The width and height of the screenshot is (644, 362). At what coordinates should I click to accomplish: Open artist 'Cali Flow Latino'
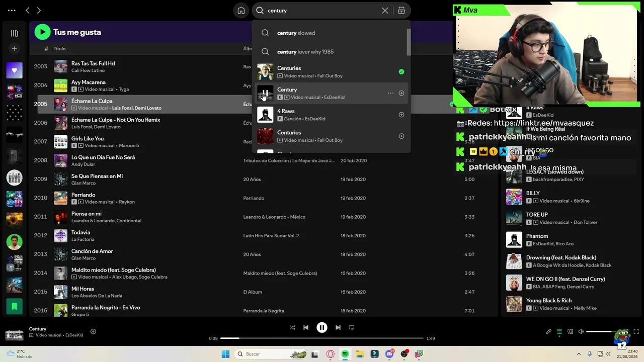pos(88,71)
